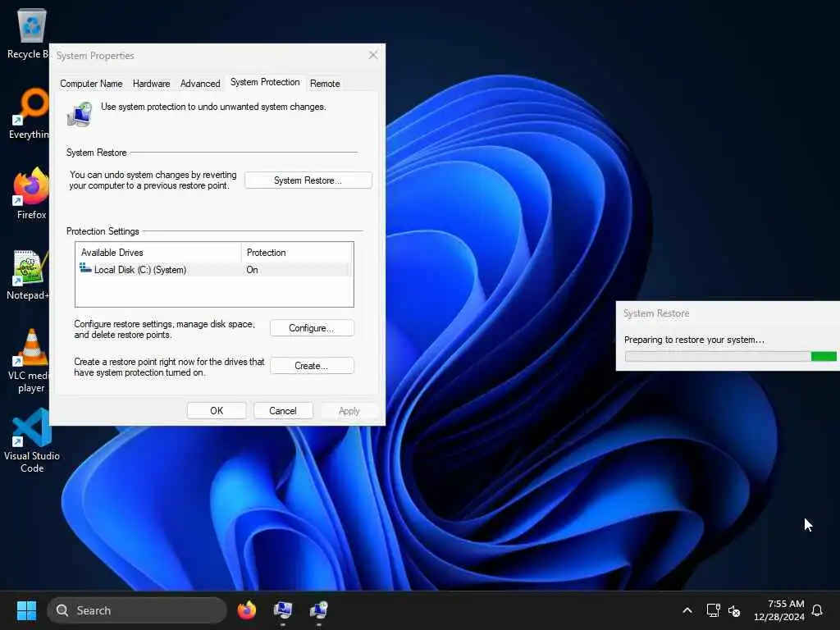
Task: Open the notifications bell icon
Action: (817, 610)
